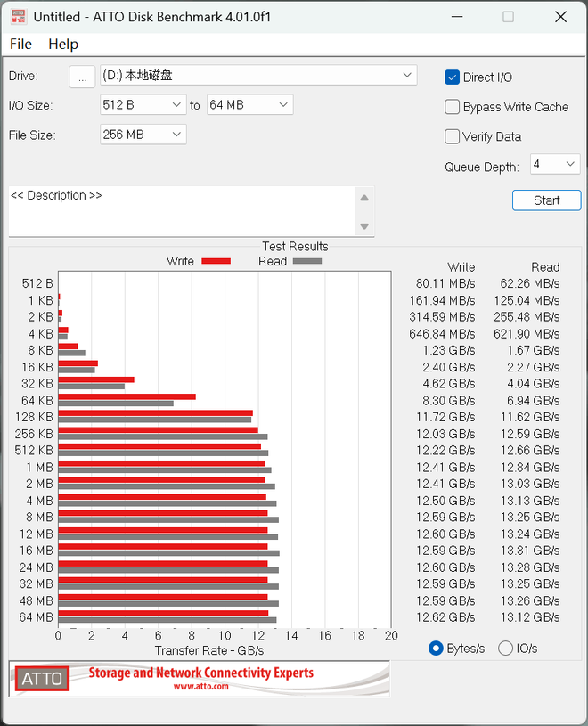
Task: Click the ATTO logo in the banner
Action: pos(42,679)
